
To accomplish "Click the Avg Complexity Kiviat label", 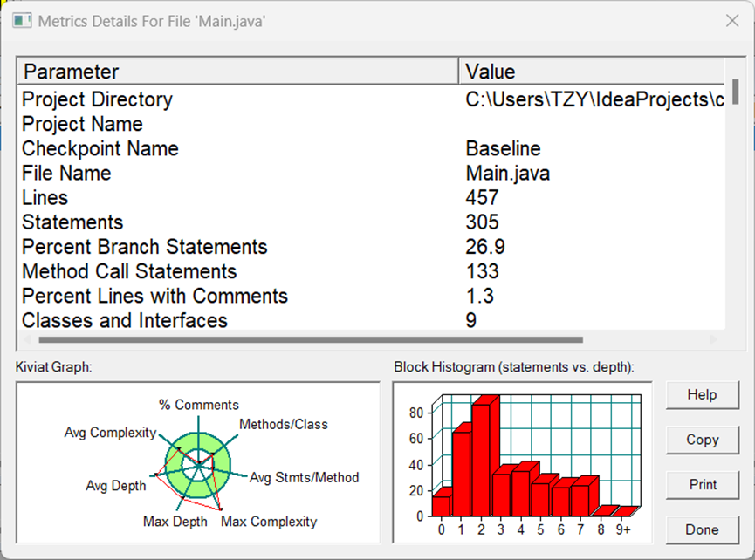I will 110,433.
